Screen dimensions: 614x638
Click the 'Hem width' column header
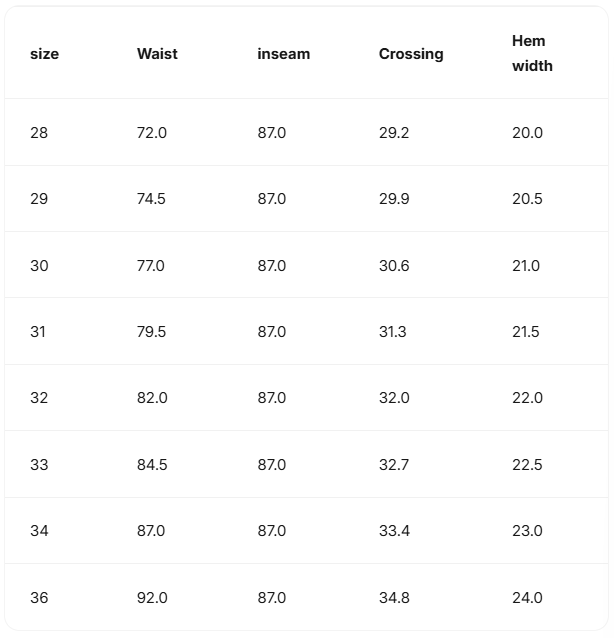coord(532,54)
